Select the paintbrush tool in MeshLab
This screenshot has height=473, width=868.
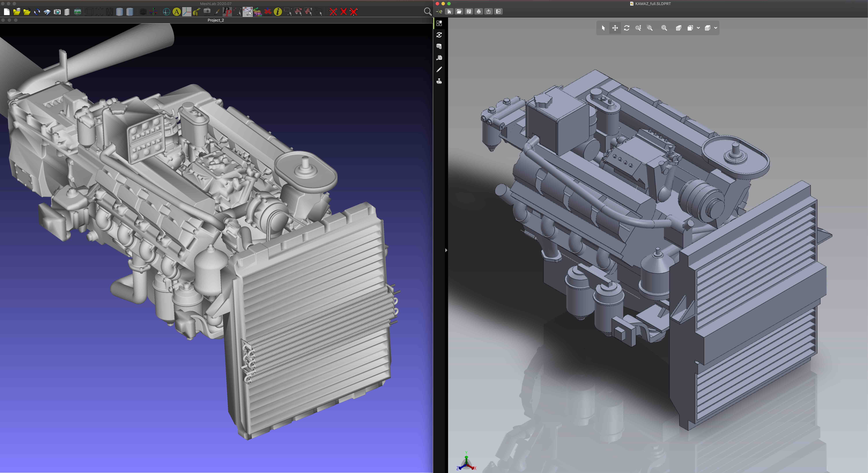coord(217,12)
